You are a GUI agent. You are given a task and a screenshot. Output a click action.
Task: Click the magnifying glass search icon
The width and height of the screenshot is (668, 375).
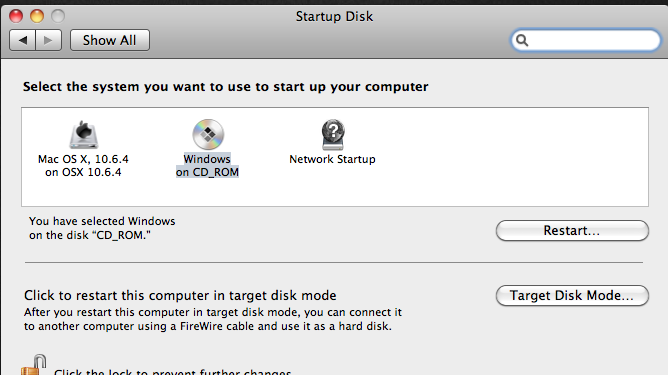point(522,40)
